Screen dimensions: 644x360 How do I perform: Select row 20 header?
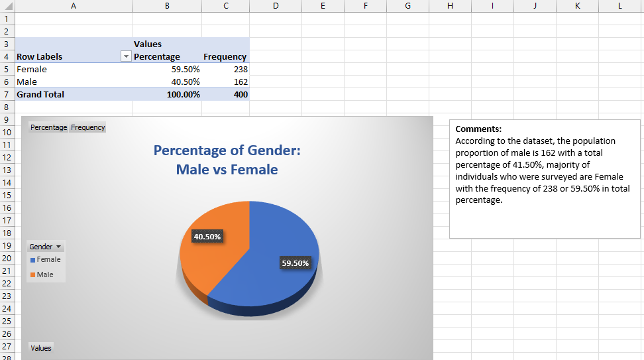click(7, 259)
